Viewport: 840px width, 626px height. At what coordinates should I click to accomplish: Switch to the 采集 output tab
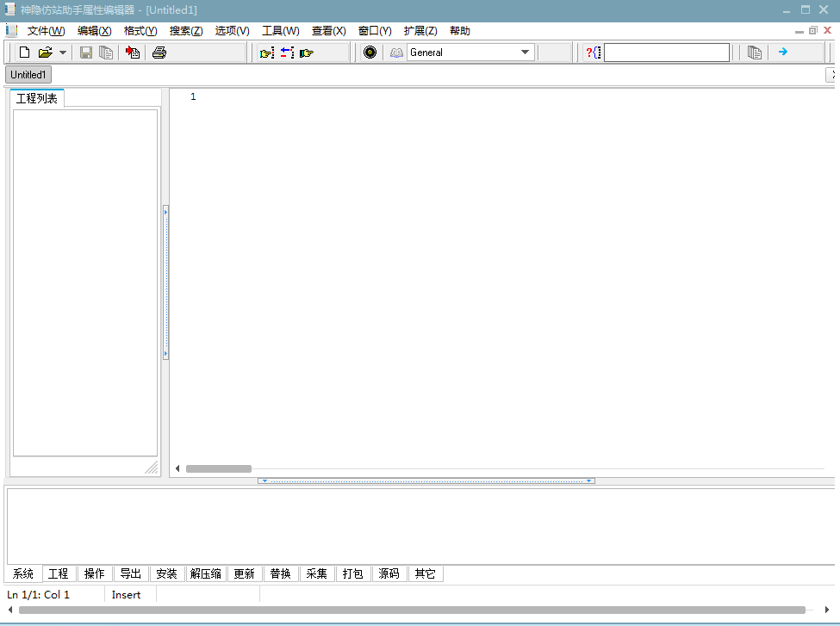(316, 574)
